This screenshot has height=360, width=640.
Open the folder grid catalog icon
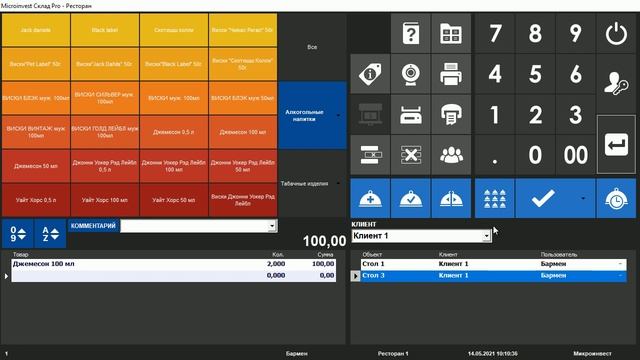[451, 33]
